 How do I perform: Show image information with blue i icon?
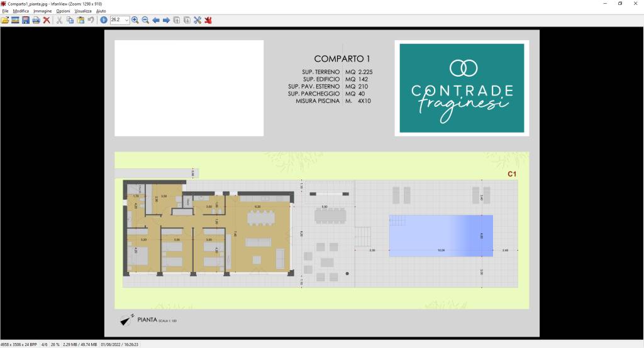pos(104,20)
